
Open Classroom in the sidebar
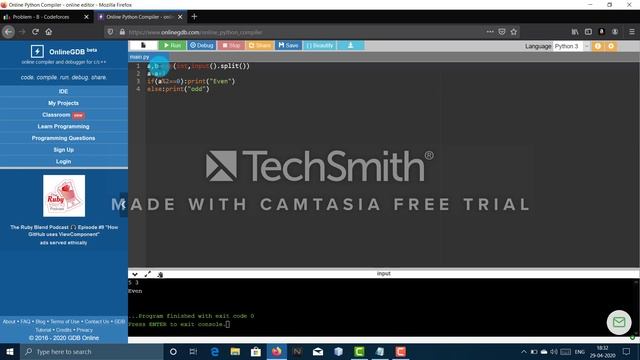coord(56,115)
